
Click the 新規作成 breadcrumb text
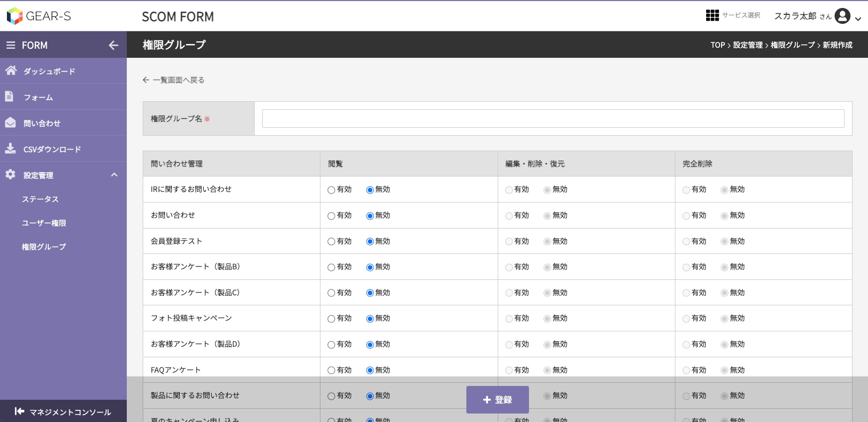click(838, 45)
